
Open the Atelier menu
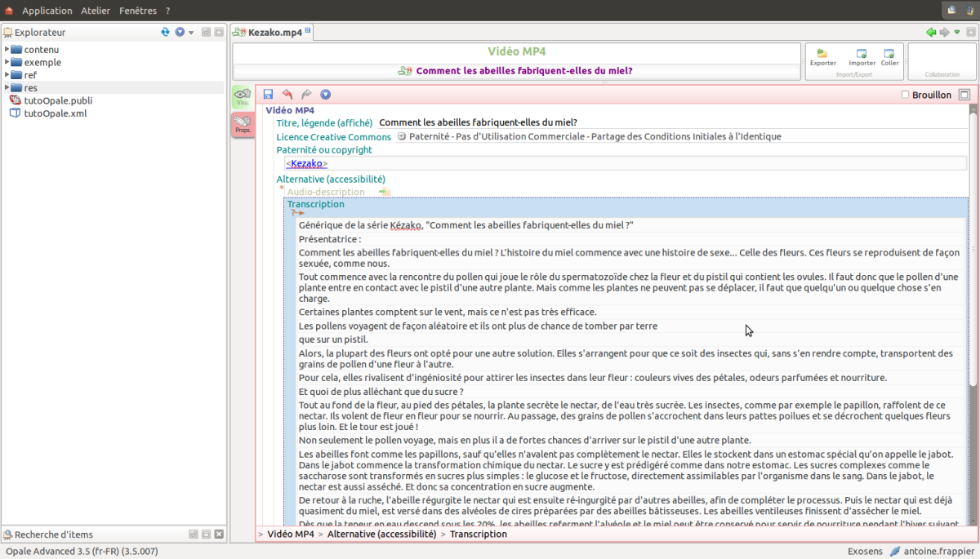point(96,11)
